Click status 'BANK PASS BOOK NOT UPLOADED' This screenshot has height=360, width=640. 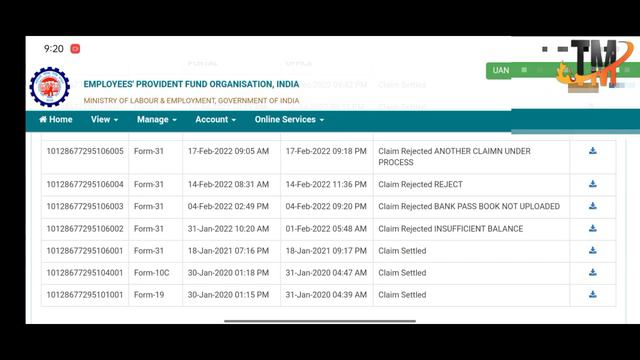pos(497,207)
